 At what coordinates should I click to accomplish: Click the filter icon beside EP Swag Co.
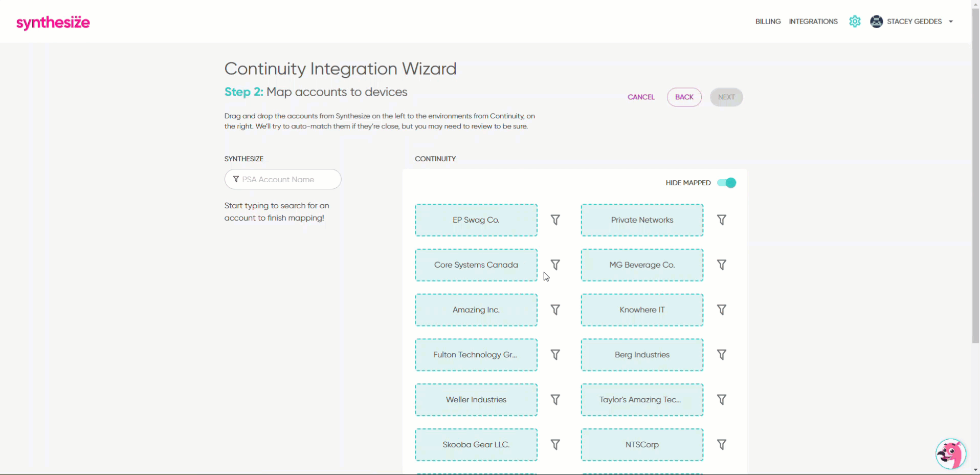coord(555,220)
